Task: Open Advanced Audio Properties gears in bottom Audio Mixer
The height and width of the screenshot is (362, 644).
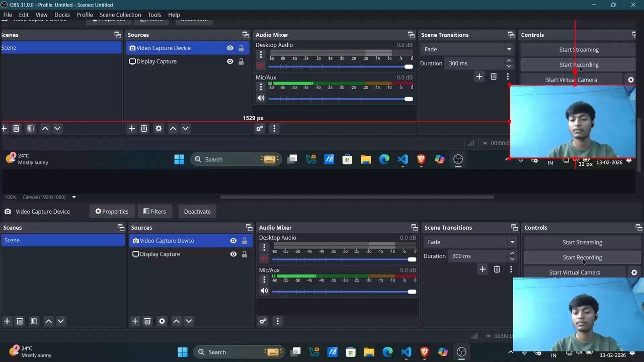Action: coord(263,321)
